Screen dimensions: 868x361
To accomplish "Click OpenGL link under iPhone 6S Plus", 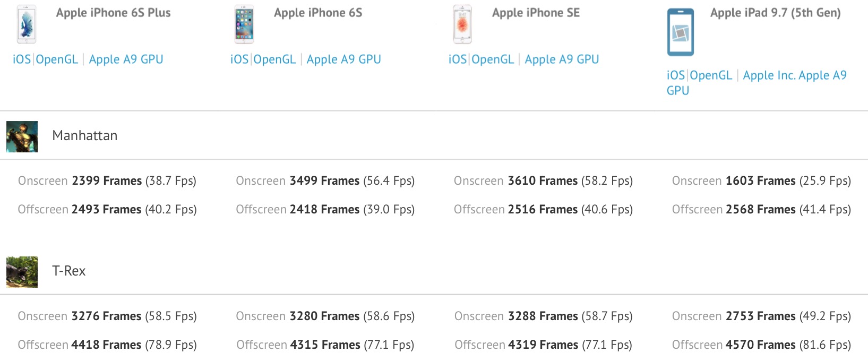I will click(57, 59).
